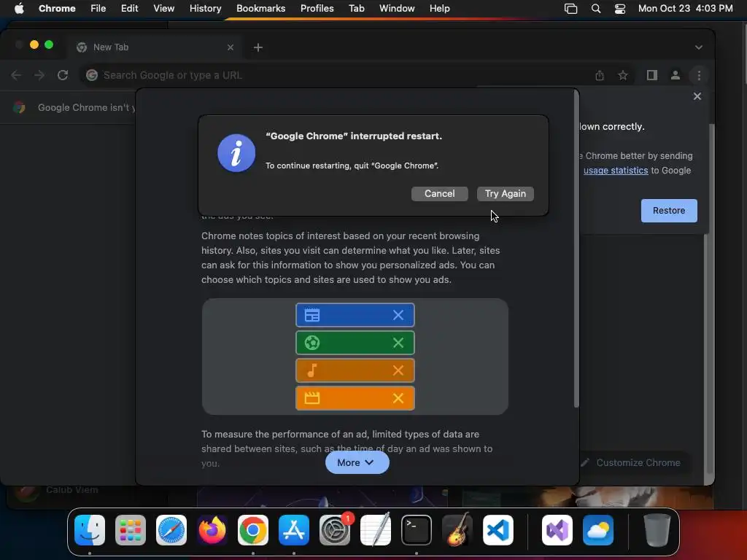747x560 pixels.
Task: Select the New Tab tab
Action: (155, 47)
